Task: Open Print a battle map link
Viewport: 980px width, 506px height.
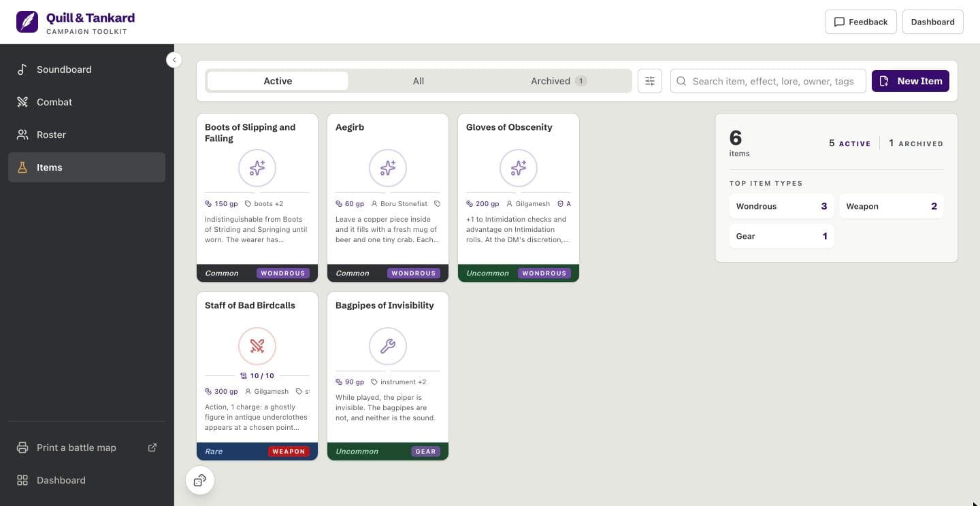Action: coord(86,448)
